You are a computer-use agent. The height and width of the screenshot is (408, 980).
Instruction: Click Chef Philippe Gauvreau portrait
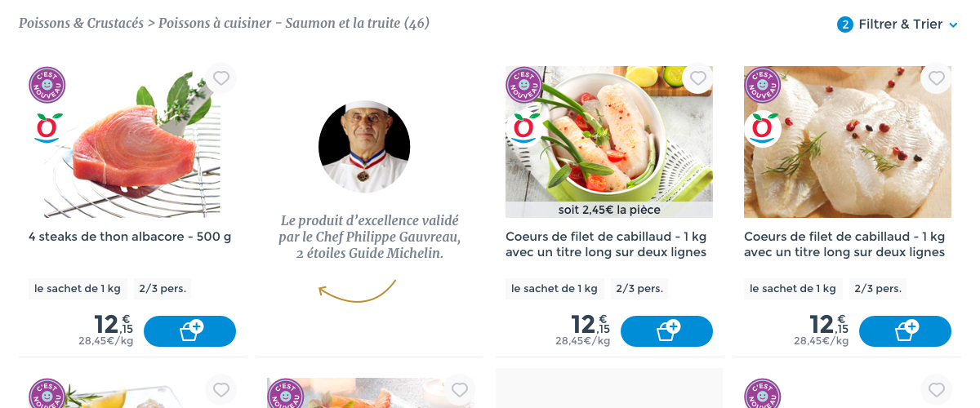click(364, 147)
